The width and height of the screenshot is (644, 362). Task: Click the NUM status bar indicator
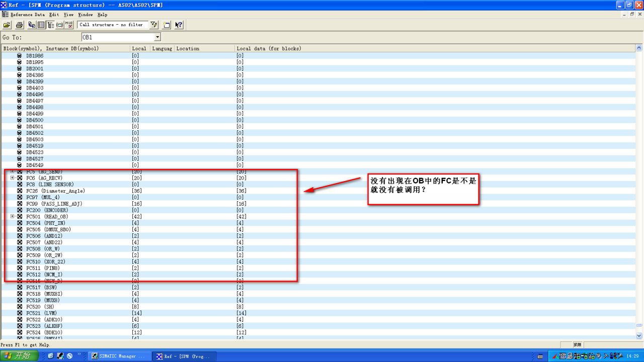coord(578,345)
